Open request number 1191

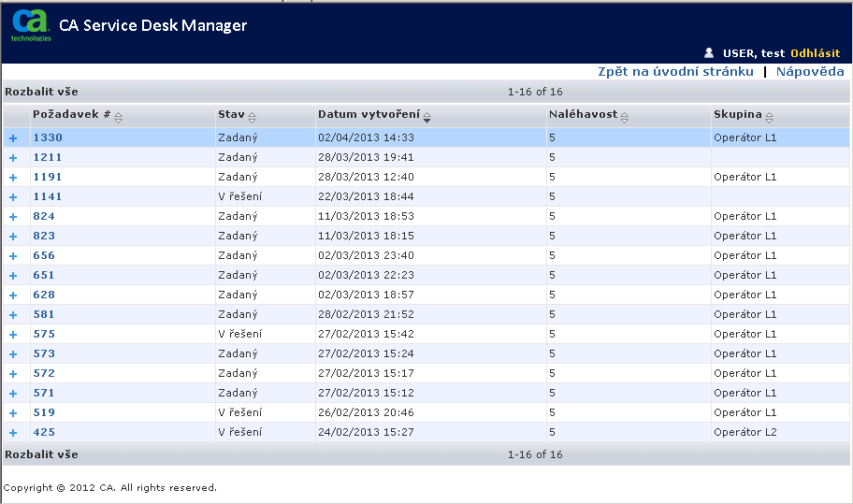48,177
